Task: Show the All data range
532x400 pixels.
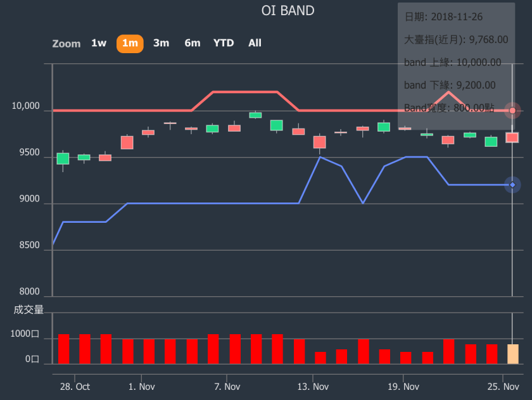Action: [x=255, y=43]
